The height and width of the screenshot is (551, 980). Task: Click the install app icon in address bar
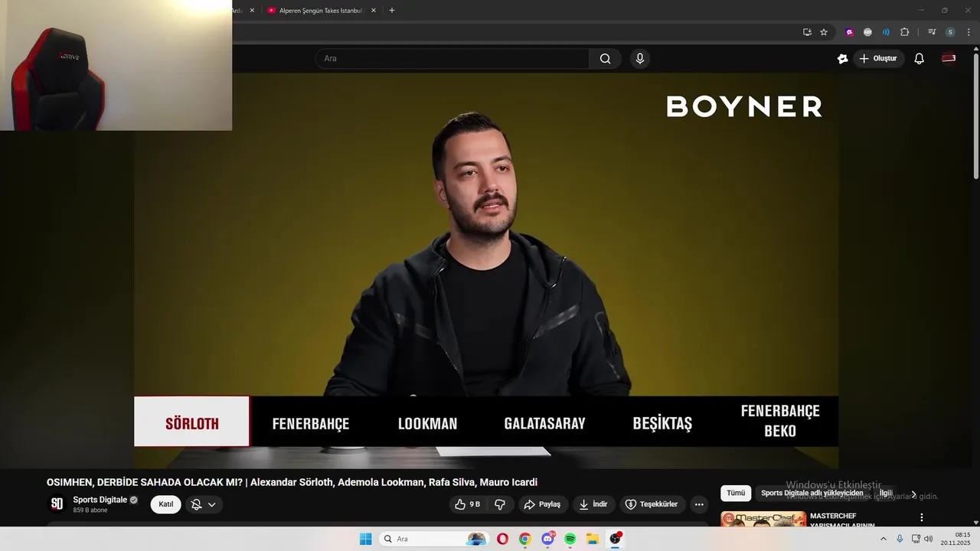point(807,32)
